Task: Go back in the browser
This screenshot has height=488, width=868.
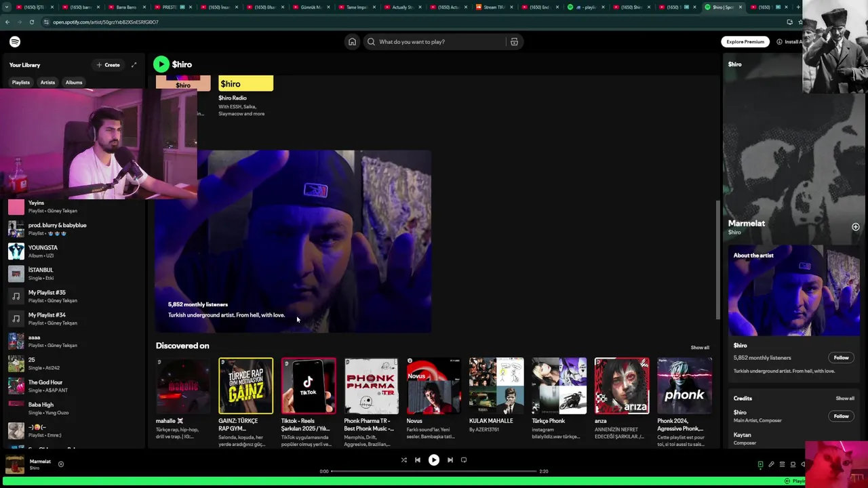Action: coord(7,22)
